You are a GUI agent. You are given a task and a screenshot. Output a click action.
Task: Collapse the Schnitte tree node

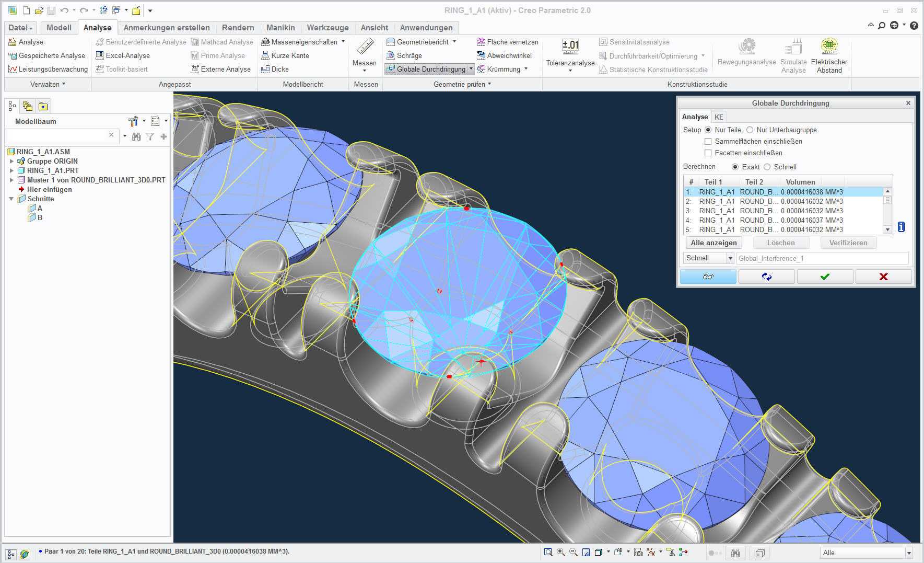click(x=11, y=199)
